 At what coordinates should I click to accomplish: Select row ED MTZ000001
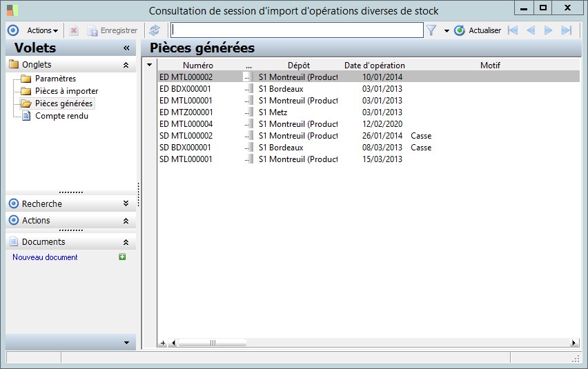pyautogui.click(x=369, y=112)
